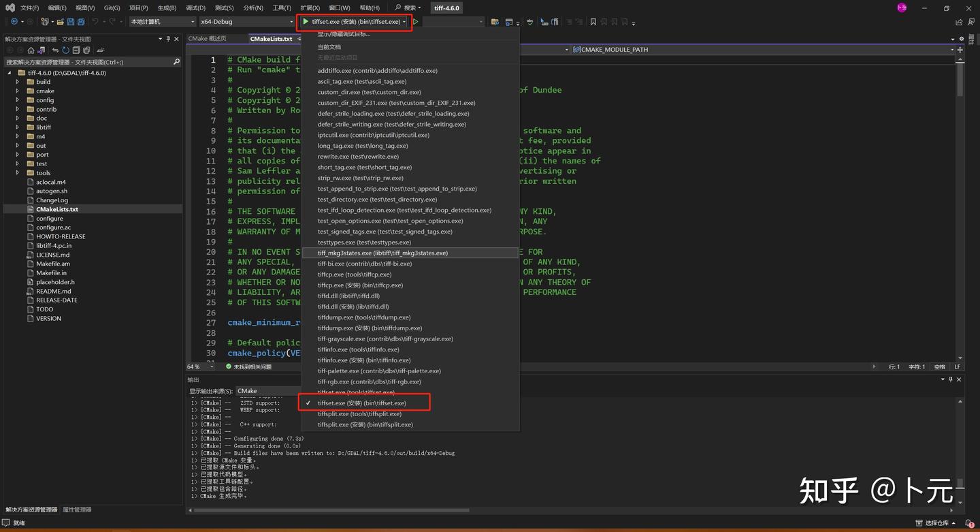Select tiffinfo.exe (安装) startup target
980x532 pixels.
[363, 360]
